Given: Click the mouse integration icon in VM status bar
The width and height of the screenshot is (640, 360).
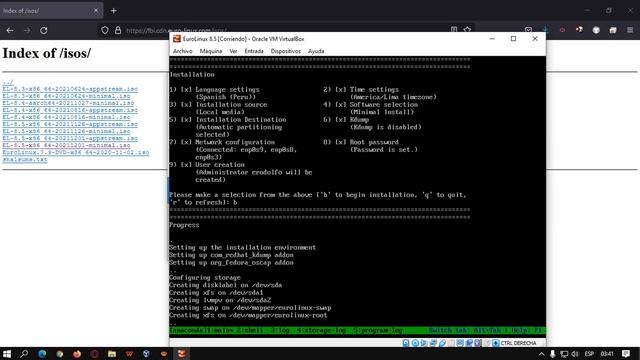Looking at the screenshot, I should [487, 343].
